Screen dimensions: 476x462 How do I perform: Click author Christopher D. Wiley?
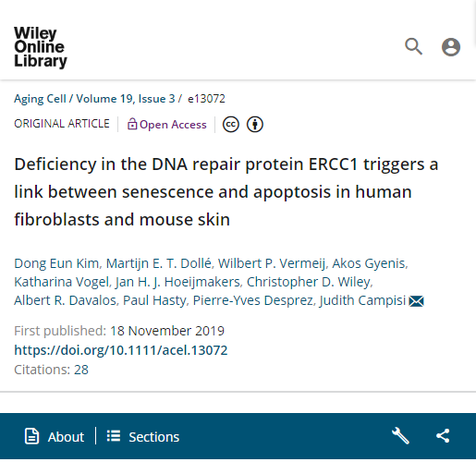(x=309, y=282)
